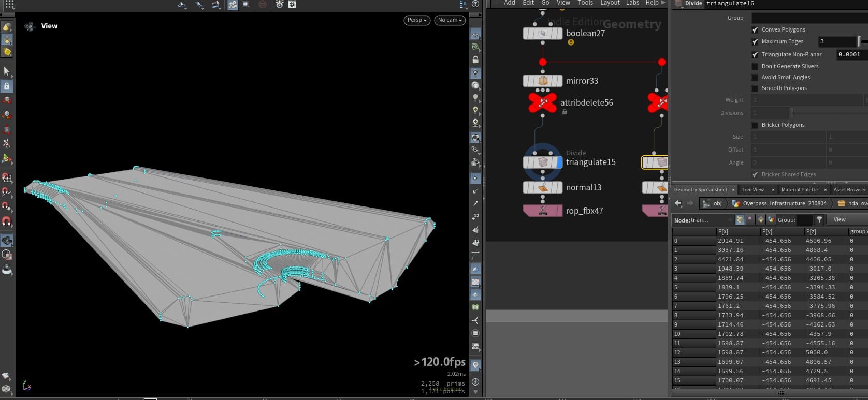
Task: Click the render region icon in top toolbar
Action: pyautogui.click(x=246, y=4)
